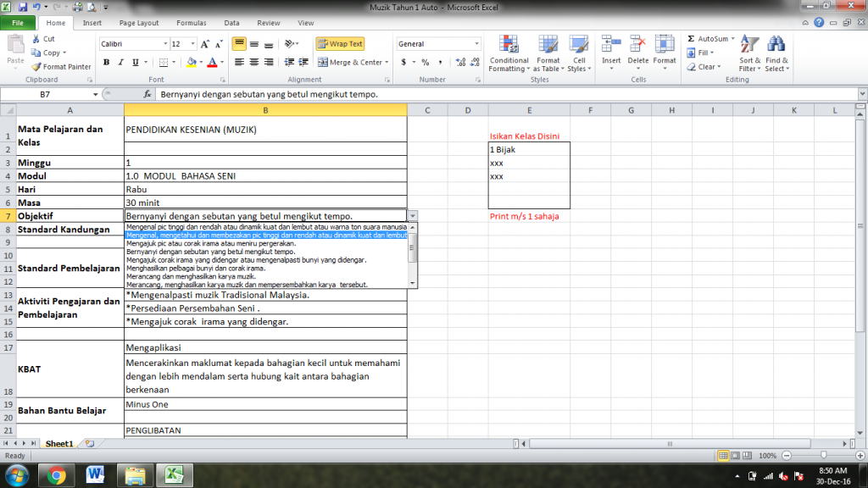Open Conditional Formatting icon
The width and height of the screenshot is (868, 488).
tap(509, 45)
